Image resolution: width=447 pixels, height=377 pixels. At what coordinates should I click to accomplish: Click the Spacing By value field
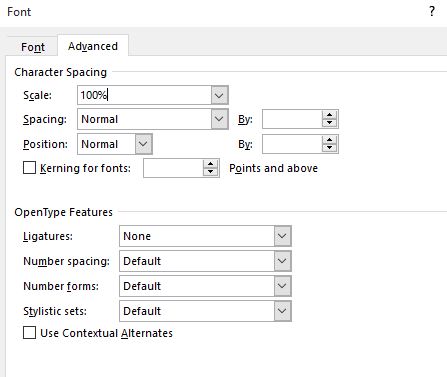pyautogui.click(x=292, y=119)
